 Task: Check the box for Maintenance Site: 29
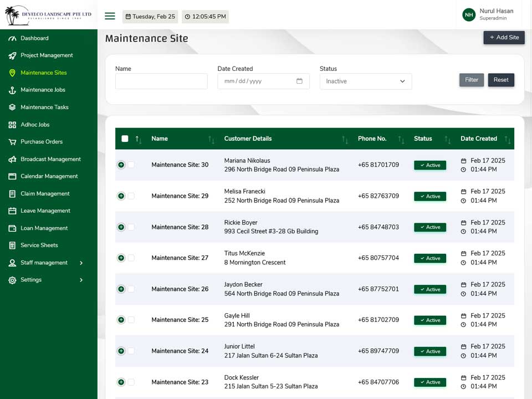pyautogui.click(x=131, y=196)
